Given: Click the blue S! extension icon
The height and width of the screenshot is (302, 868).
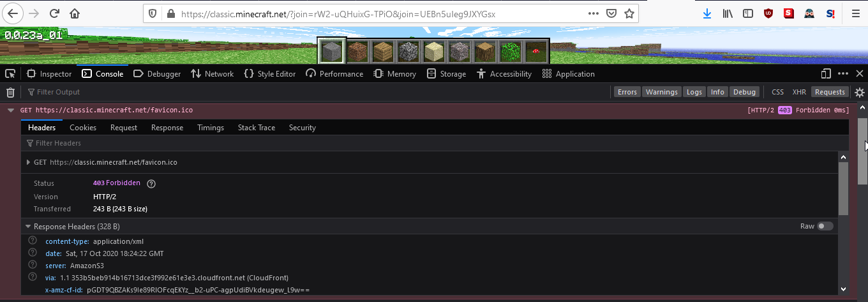Looking at the screenshot, I should [830, 13].
